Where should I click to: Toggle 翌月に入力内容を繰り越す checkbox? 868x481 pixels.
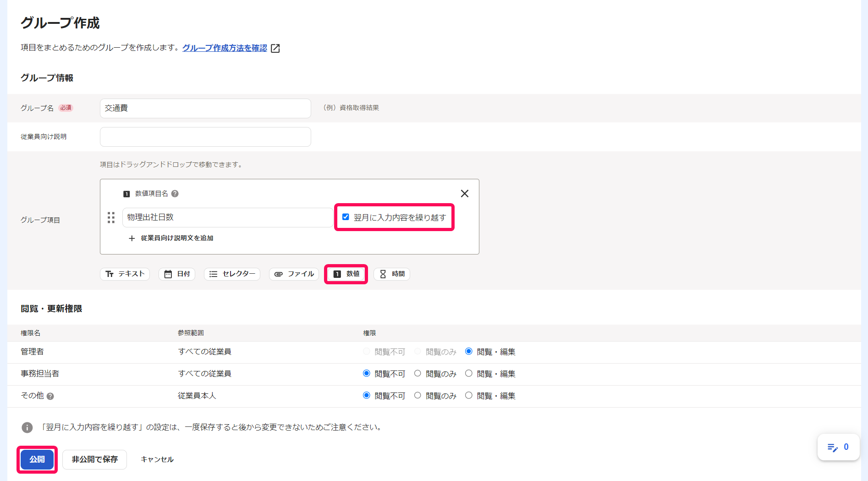[346, 217]
